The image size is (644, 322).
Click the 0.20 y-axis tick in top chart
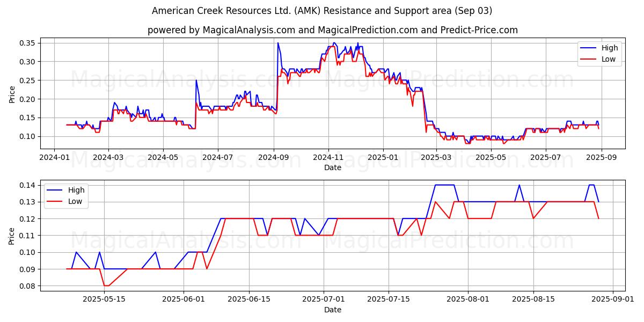tap(28, 99)
